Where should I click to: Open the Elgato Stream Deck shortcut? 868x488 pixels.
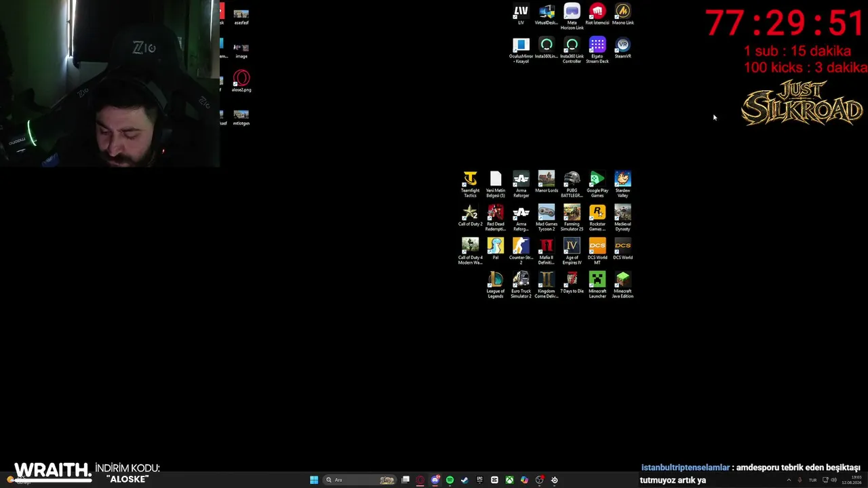(x=597, y=51)
